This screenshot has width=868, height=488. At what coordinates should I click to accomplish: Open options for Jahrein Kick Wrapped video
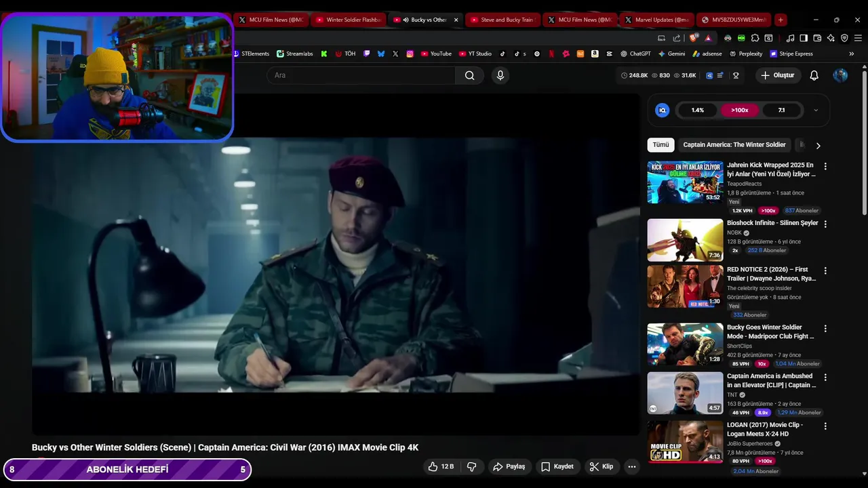(825, 166)
